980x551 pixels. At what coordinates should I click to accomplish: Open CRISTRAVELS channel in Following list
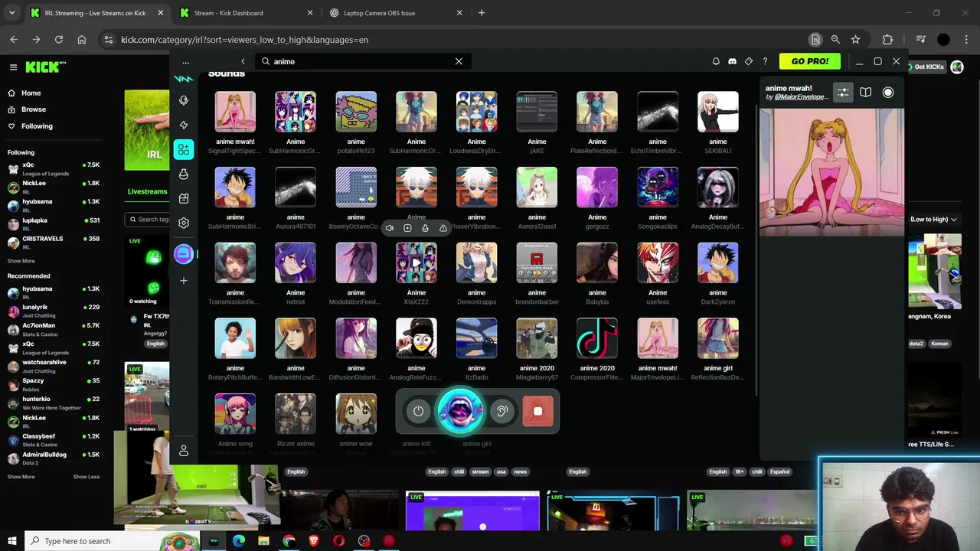pyautogui.click(x=54, y=242)
